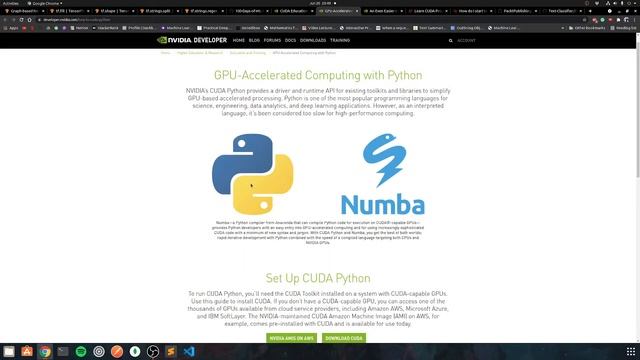This screenshot has width=640, height=360.
Task: Switch to the tf.strings.split tab
Action: click(x=158, y=11)
